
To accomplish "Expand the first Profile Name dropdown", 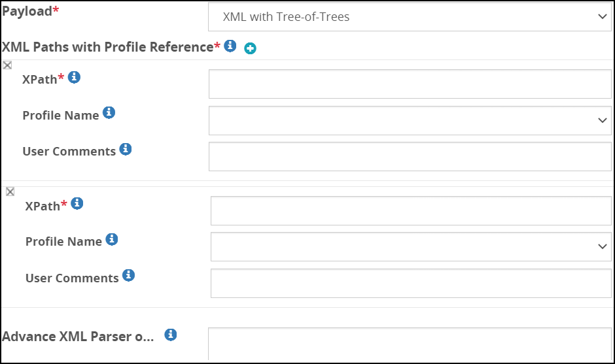I will click(x=410, y=120).
